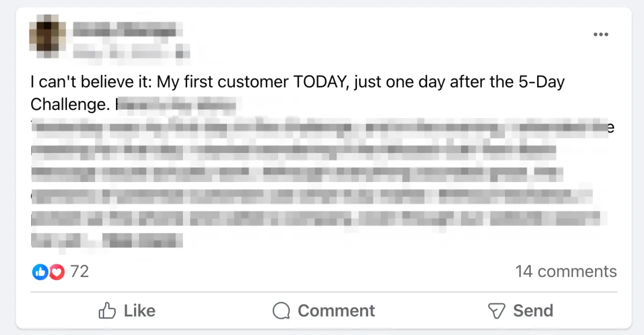644x335 pixels.
Task: View the list of 72 reactions
Action: pos(79,272)
